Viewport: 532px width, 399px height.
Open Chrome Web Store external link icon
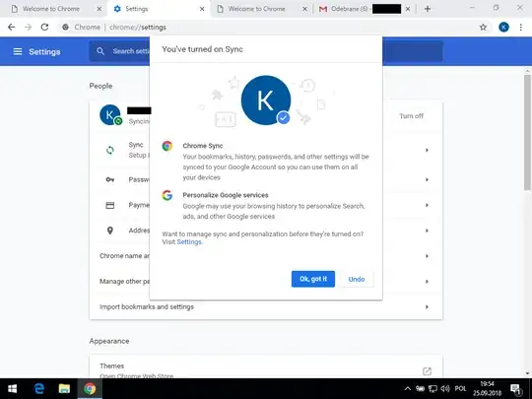pos(427,371)
